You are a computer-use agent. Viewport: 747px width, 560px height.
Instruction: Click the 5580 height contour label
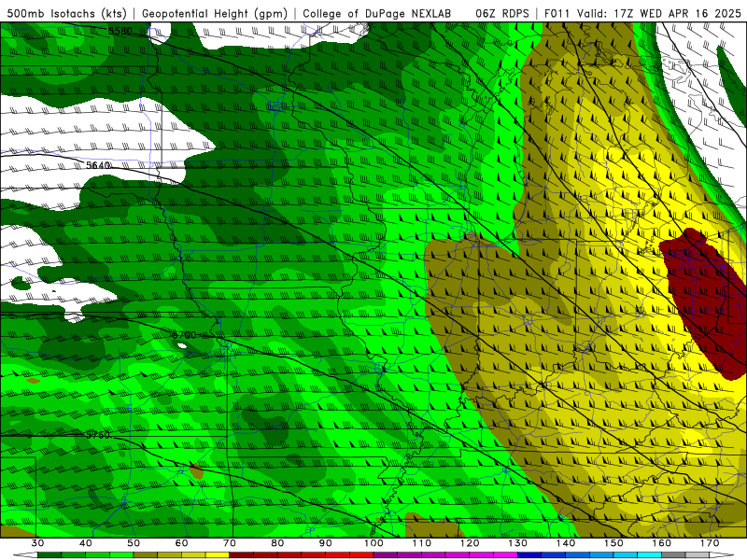tap(120, 32)
